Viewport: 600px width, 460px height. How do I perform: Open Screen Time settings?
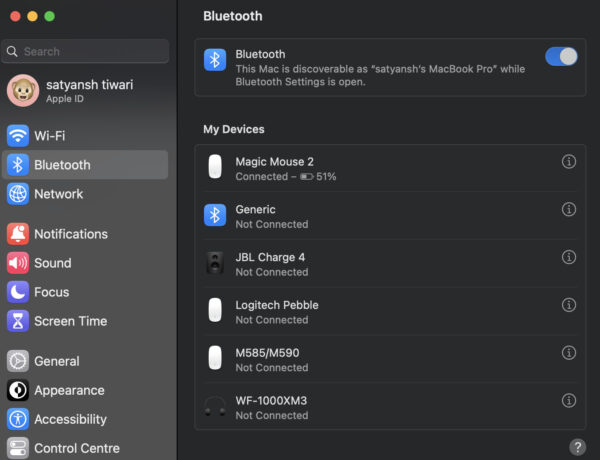[85, 321]
